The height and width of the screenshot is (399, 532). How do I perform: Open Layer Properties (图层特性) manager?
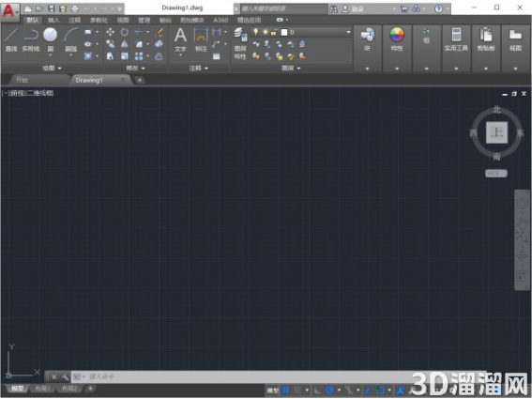240,43
